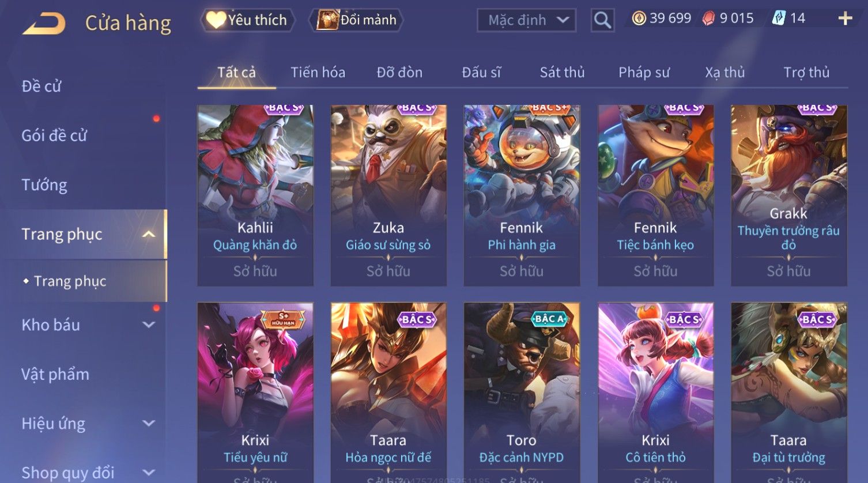Open Đổi mảnh fragment exchange

pyautogui.click(x=356, y=20)
